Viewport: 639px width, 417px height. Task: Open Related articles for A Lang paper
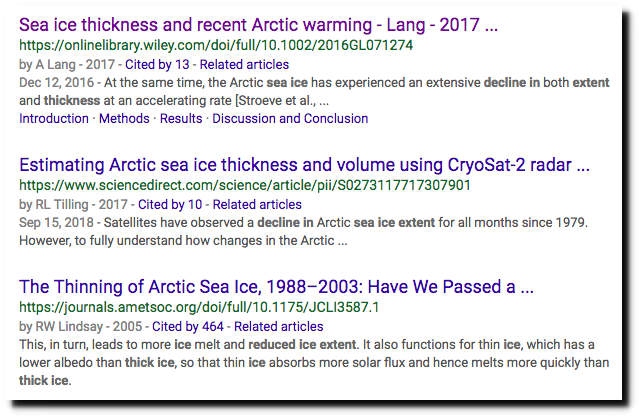[244, 64]
